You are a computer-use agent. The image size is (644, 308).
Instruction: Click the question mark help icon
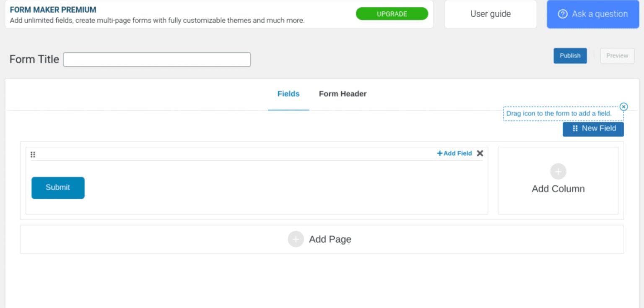(562, 14)
